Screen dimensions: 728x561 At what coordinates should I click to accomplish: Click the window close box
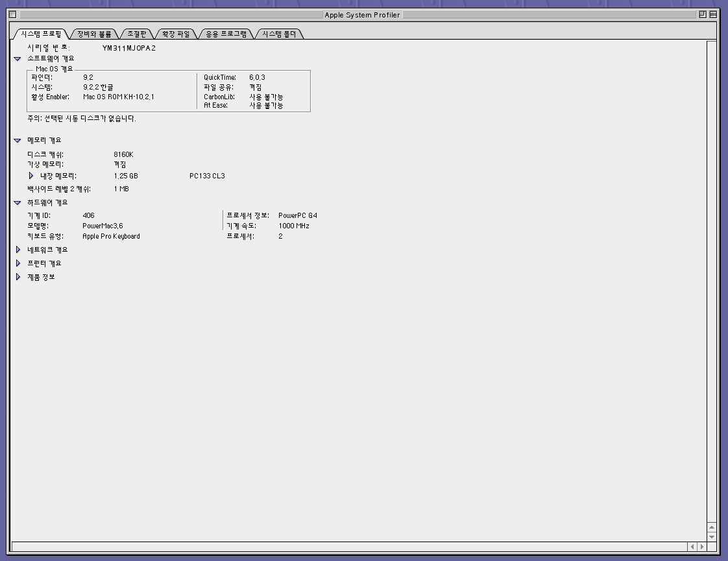(12, 15)
